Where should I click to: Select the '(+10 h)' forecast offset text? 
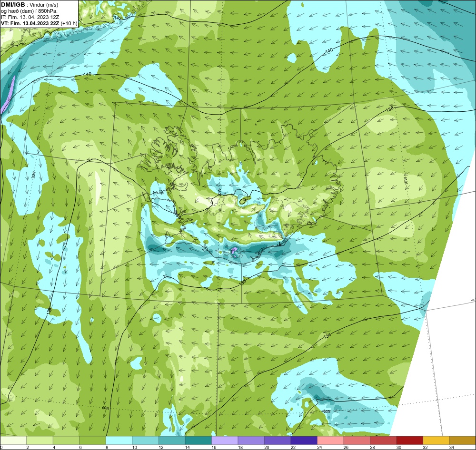click(69, 23)
